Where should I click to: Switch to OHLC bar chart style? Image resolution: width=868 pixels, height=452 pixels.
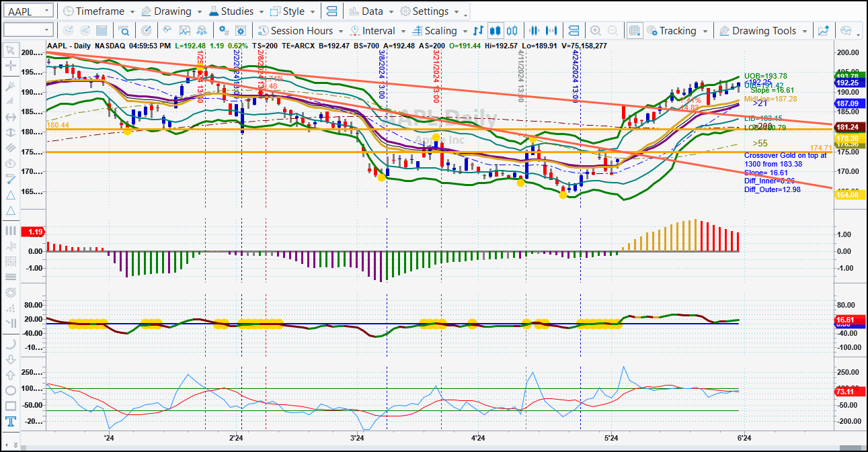pos(479,30)
